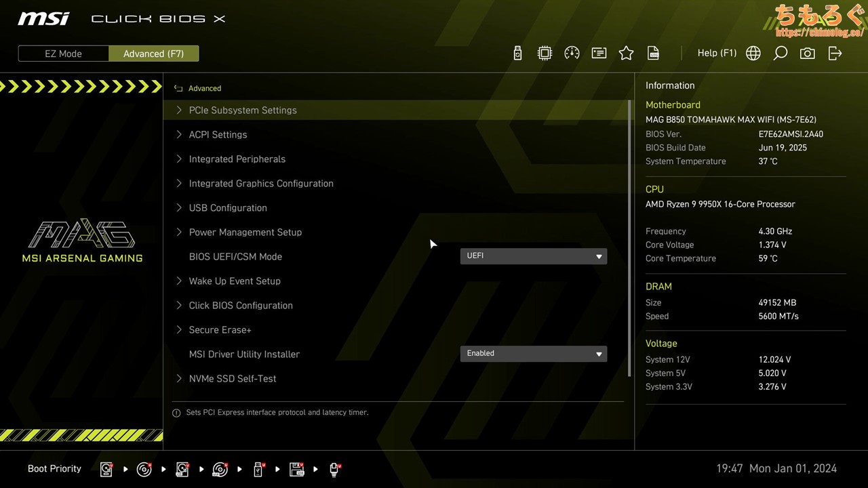Viewport: 868px width, 488px height.
Task: Open BIOS UEFI/CSM Mode dropdown
Action: click(533, 256)
